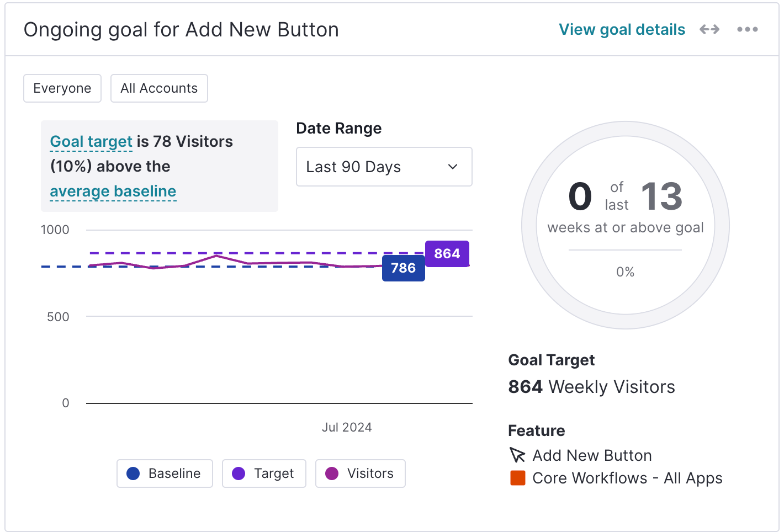Open View goal details link
The height and width of the screenshot is (532, 784).
[x=622, y=29]
